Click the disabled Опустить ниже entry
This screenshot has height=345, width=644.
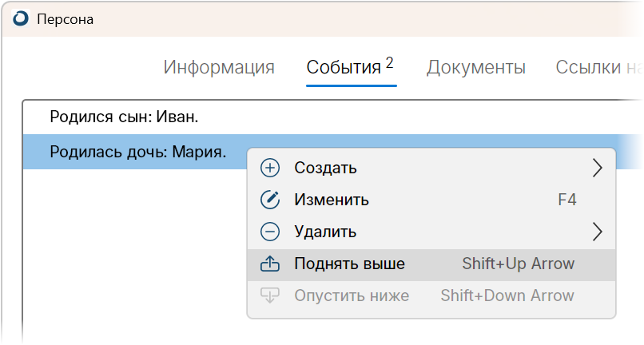coord(431,295)
